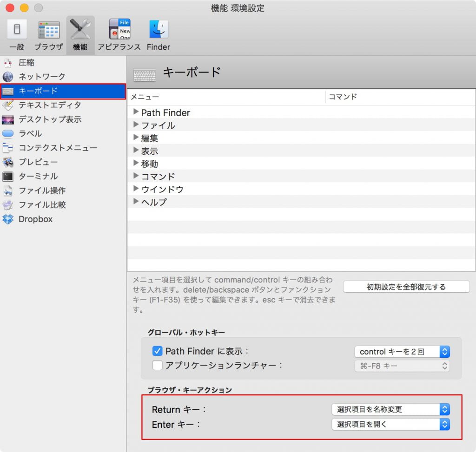476x452 pixels.
Task: Click the ラベル blue pill icon
Action: pos(8,133)
